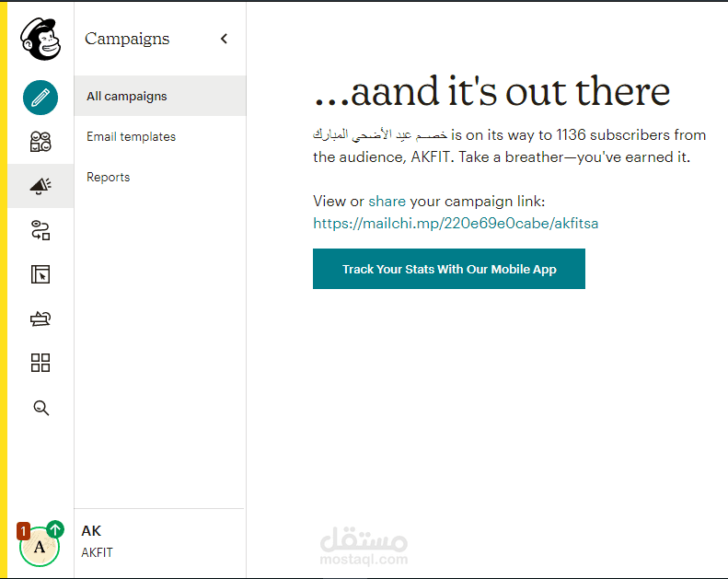This screenshot has height=579, width=728.
Task: Click Track Your Stats With Our Mobile App
Action: point(449,269)
